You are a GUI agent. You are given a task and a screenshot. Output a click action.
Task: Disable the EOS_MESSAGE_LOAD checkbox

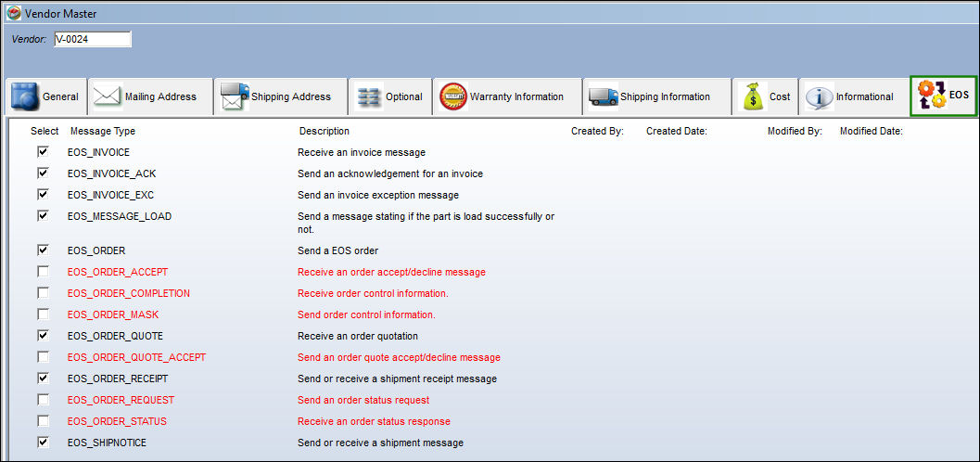pyautogui.click(x=44, y=215)
